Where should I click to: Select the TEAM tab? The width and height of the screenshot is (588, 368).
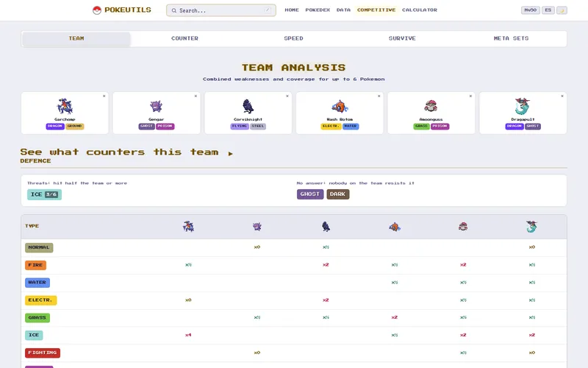point(76,39)
